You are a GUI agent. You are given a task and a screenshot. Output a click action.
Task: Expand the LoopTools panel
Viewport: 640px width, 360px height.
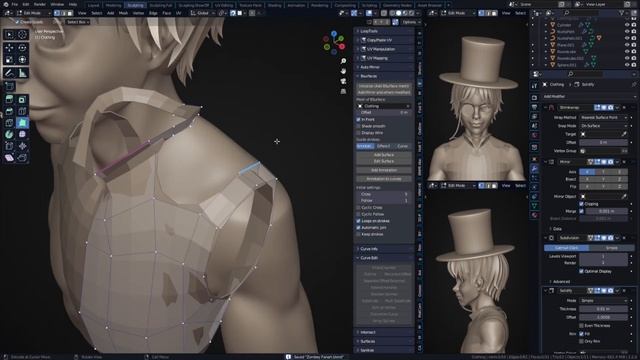click(384, 31)
